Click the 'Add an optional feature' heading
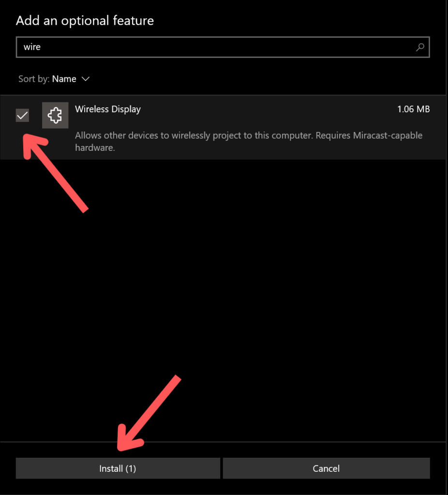The image size is (448, 495). click(x=85, y=21)
